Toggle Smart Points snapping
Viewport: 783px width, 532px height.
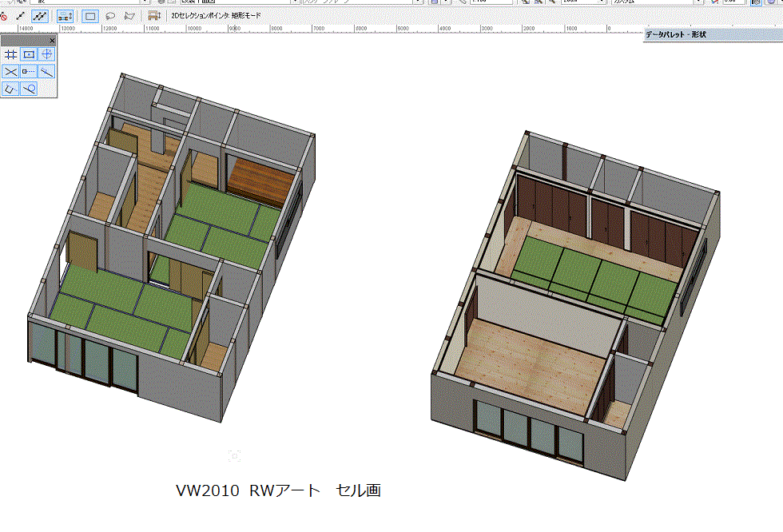(10, 89)
